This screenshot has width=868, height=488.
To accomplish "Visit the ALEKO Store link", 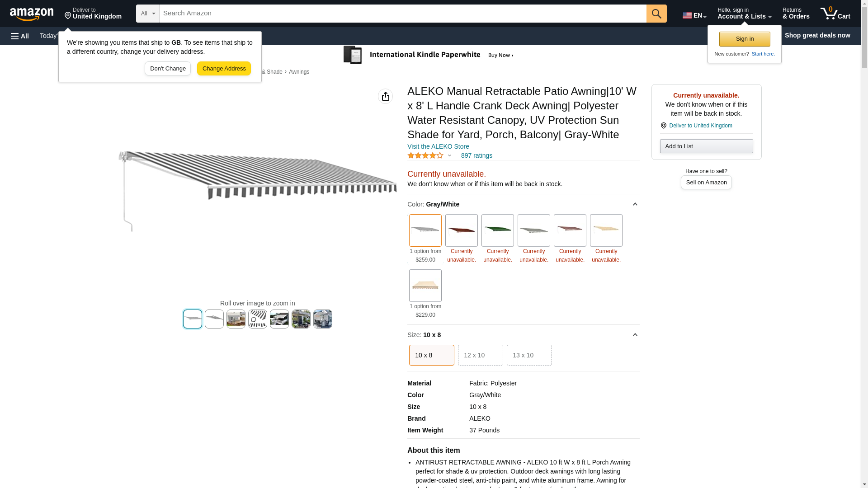I will (x=438, y=146).
